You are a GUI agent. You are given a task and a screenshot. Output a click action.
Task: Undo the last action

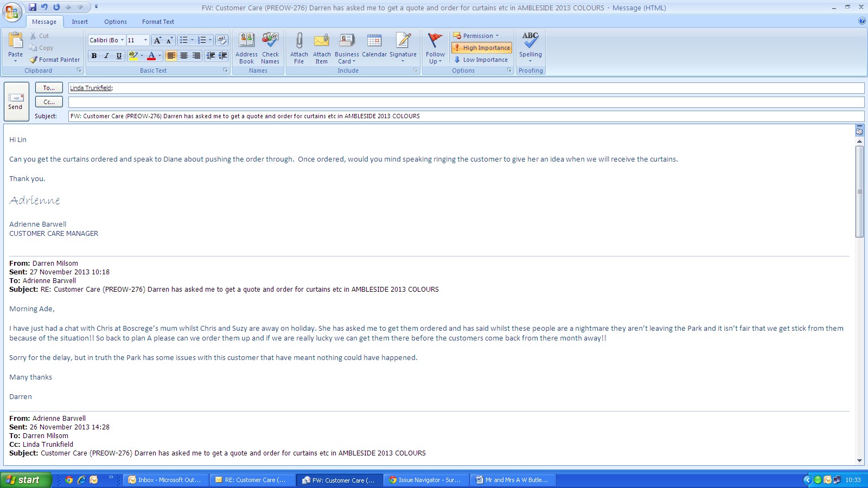click(44, 7)
